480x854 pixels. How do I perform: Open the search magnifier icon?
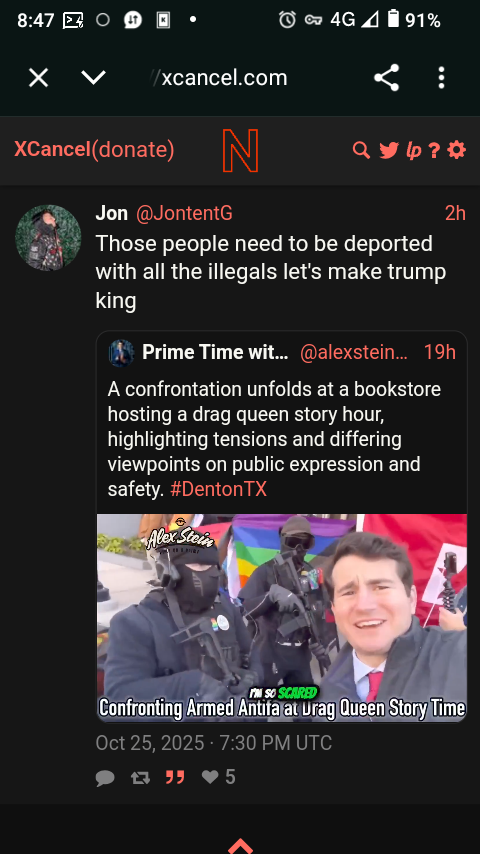pos(361,150)
